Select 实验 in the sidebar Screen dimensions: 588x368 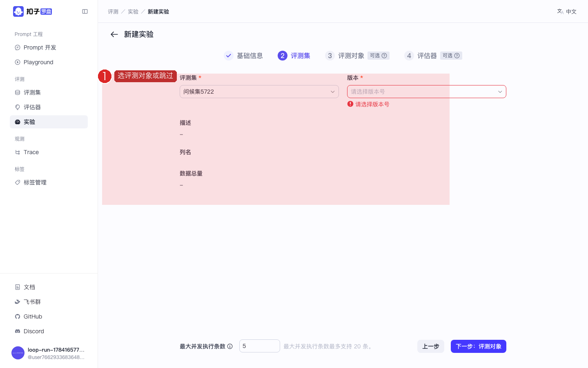click(x=49, y=122)
